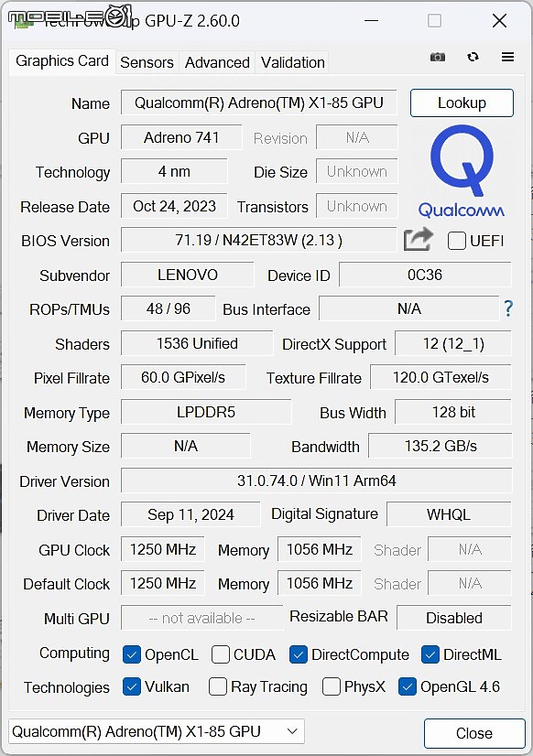Open the hamburger menu icon
This screenshot has height=756, width=533.
click(x=507, y=57)
